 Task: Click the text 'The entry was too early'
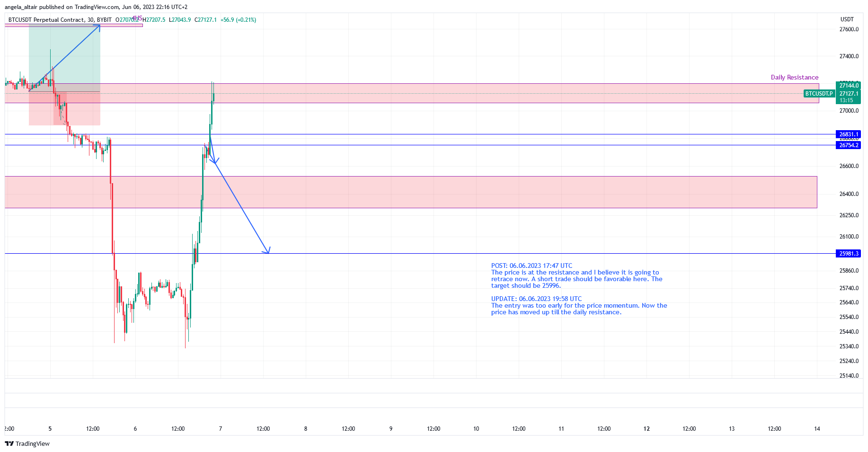(x=527, y=306)
